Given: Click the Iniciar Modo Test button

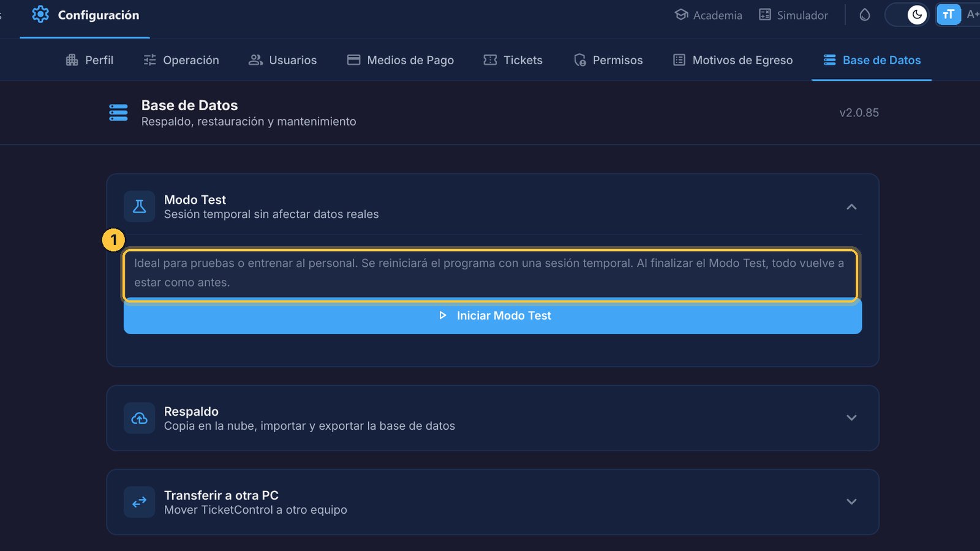Looking at the screenshot, I should [492, 316].
